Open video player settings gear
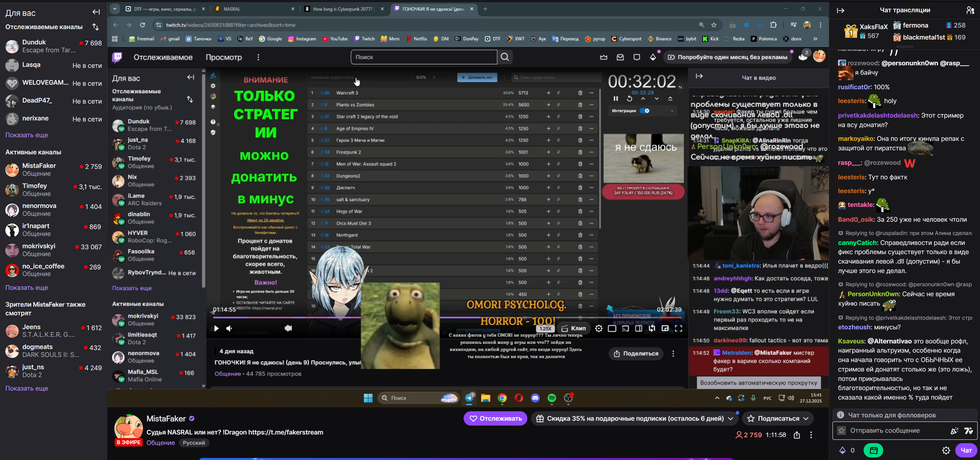Image resolution: width=980 pixels, height=460 pixels. [598, 328]
